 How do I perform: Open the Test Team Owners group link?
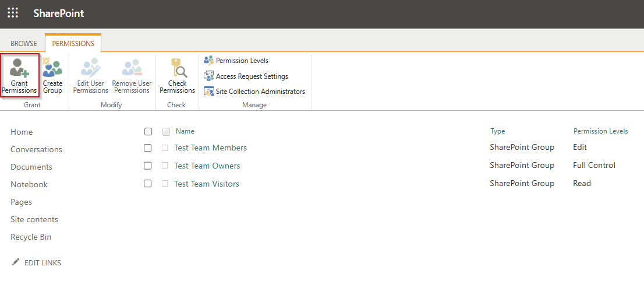(x=207, y=166)
